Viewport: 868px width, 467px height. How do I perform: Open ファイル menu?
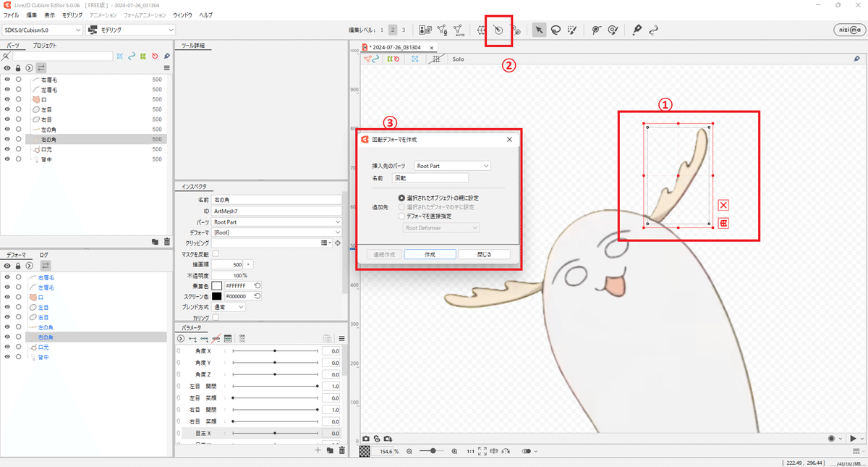tap(12, 15)
